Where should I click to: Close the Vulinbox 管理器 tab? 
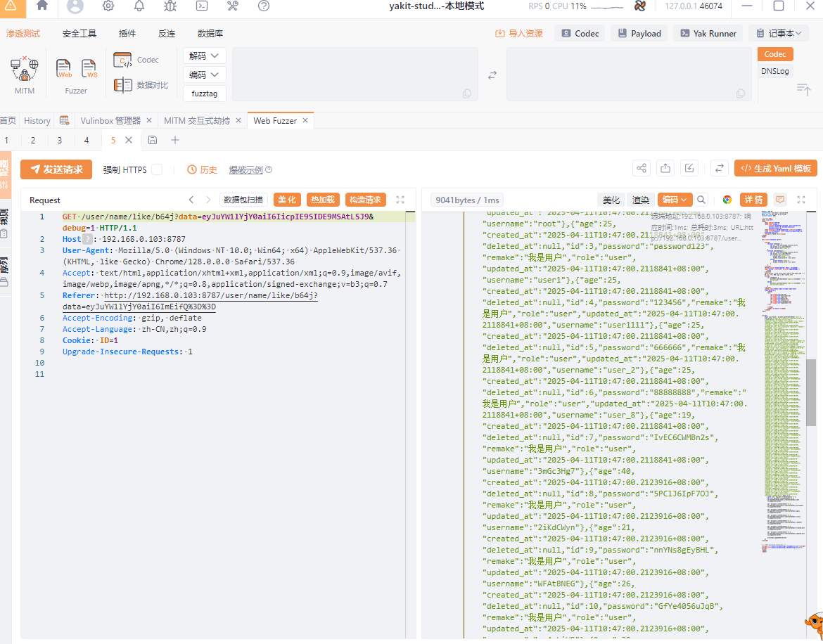[148, 121]
